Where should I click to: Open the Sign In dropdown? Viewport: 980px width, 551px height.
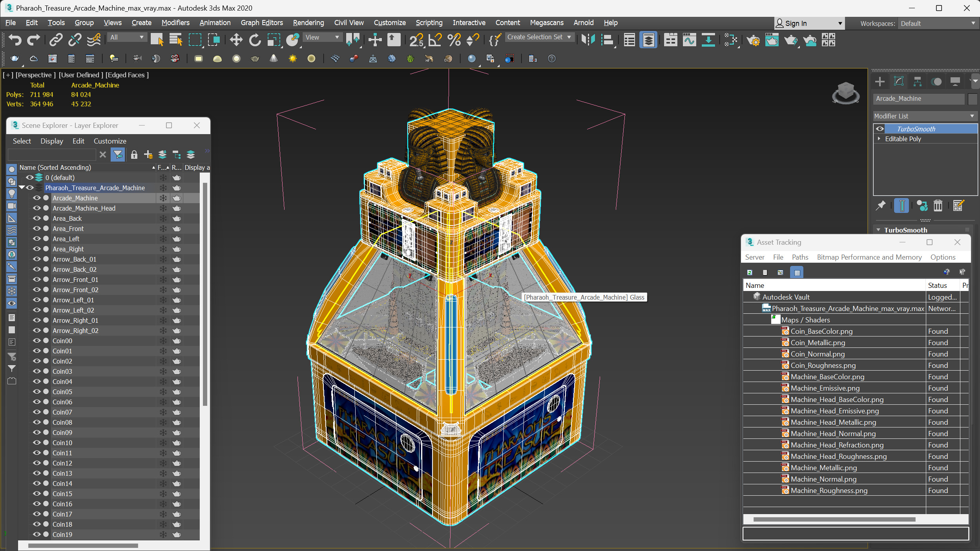coord(808,24)
